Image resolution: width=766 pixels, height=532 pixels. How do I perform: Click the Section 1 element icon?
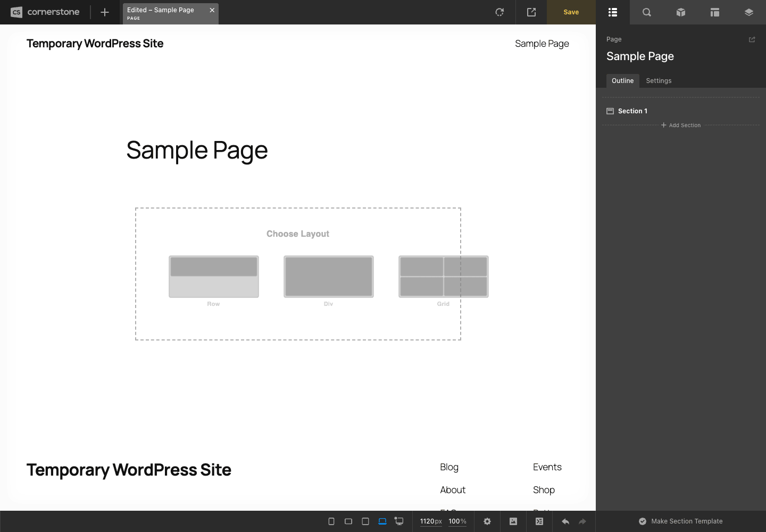click(610, 111)
